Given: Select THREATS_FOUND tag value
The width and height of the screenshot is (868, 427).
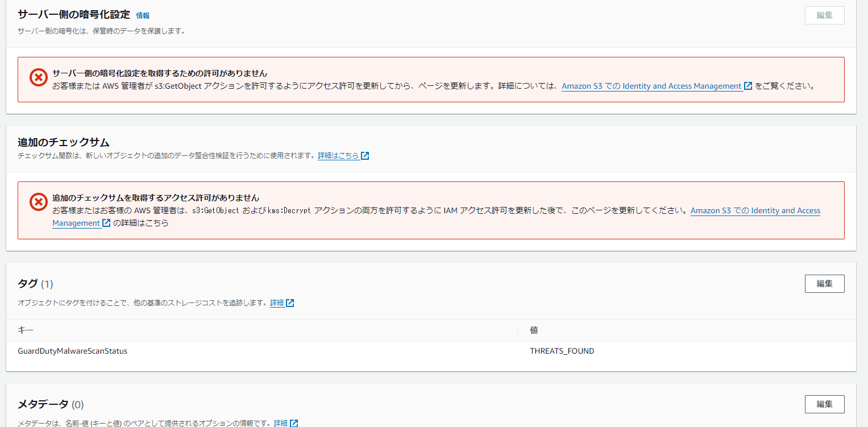Looking at the screenshot, I should pos(562,351).
